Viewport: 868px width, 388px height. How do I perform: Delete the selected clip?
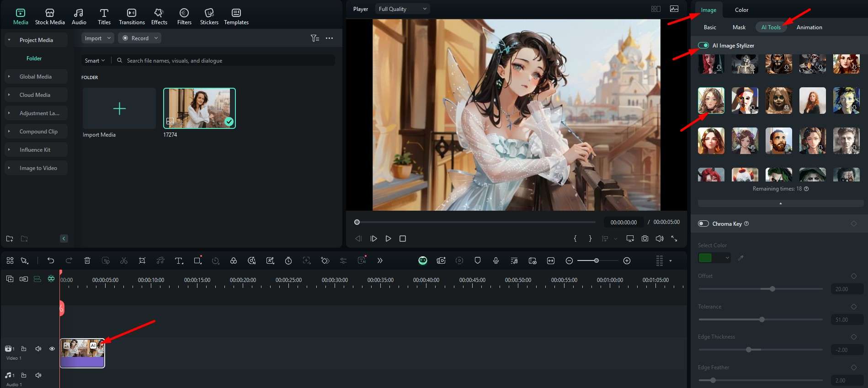tap(87, 260)
